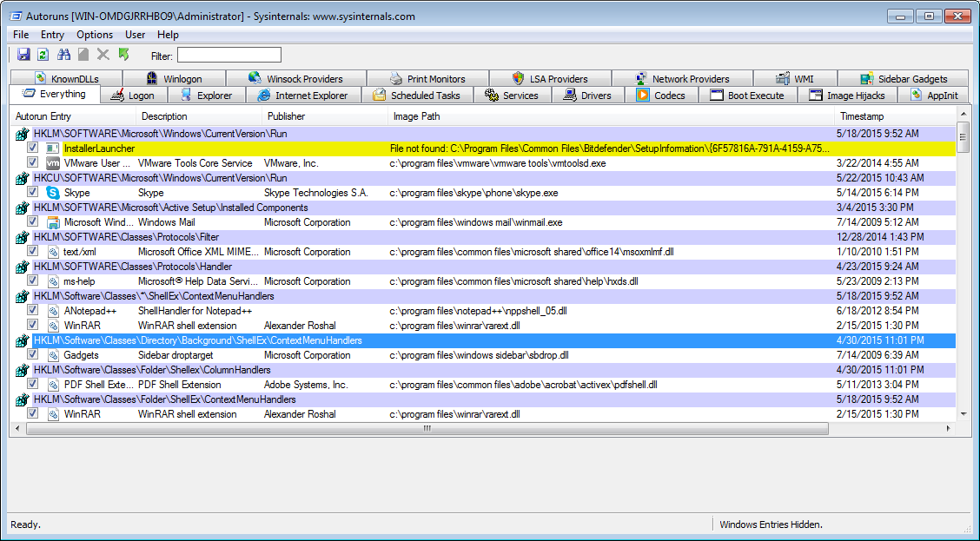Sort by the Timestamp column header
This screenshot has width=980, height=541.
click(x=895, y=116)
